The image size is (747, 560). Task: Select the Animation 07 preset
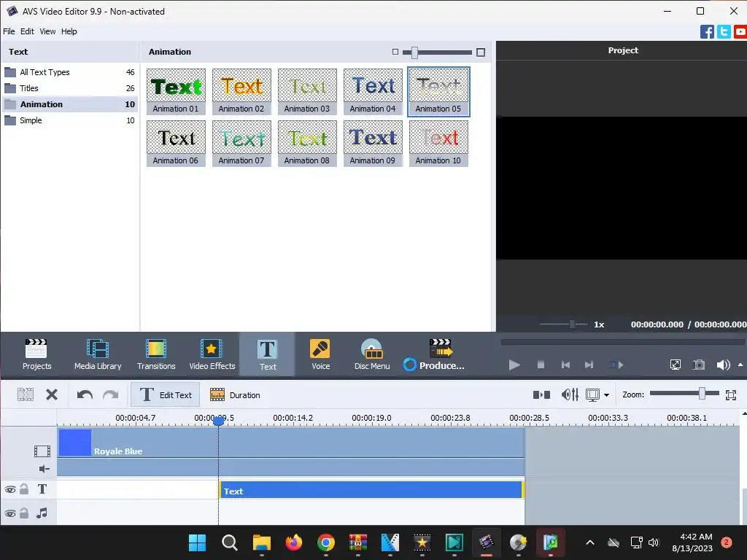(x=241, y=144)
